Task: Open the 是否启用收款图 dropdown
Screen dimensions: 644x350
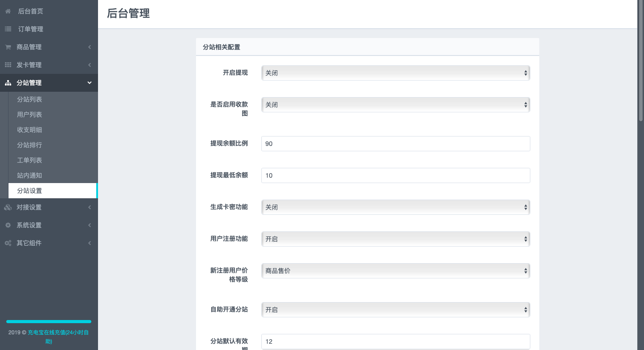Action: point(395,105)
